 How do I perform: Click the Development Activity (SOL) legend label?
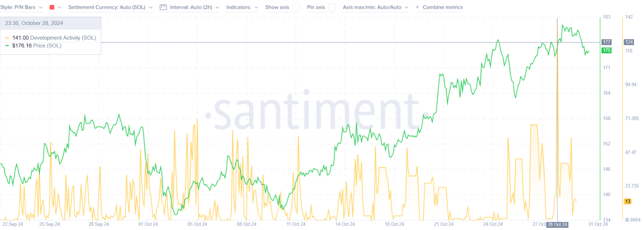63,38
